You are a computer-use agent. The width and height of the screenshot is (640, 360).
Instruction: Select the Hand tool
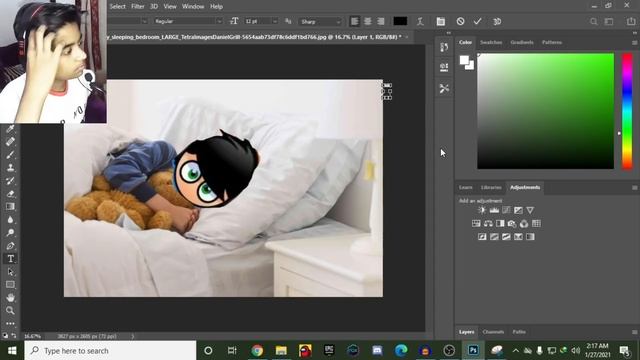click(x=10, y=298)
